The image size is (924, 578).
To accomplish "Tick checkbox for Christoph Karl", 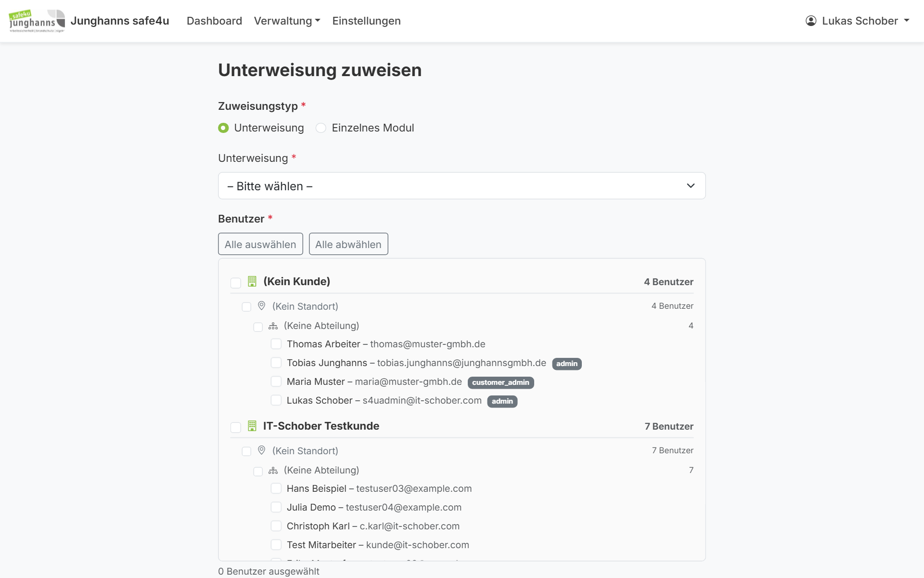I will click(276, 526).
